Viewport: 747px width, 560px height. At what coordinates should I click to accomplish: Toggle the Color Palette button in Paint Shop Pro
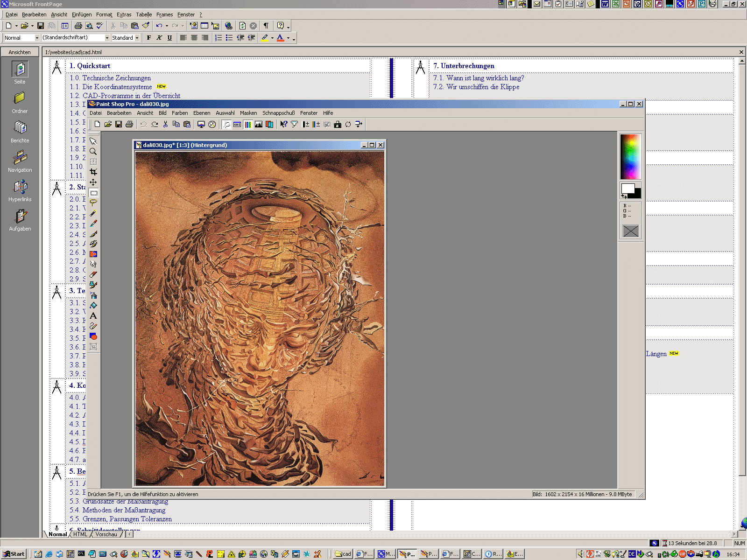coord(248,124)
